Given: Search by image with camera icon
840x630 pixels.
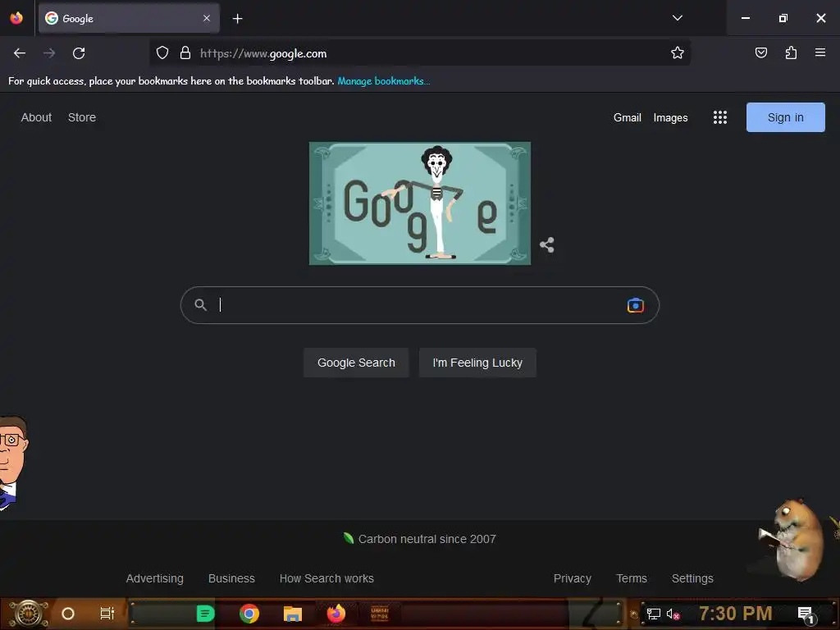Looking at the screenshot, I should (x=636, y=305).
